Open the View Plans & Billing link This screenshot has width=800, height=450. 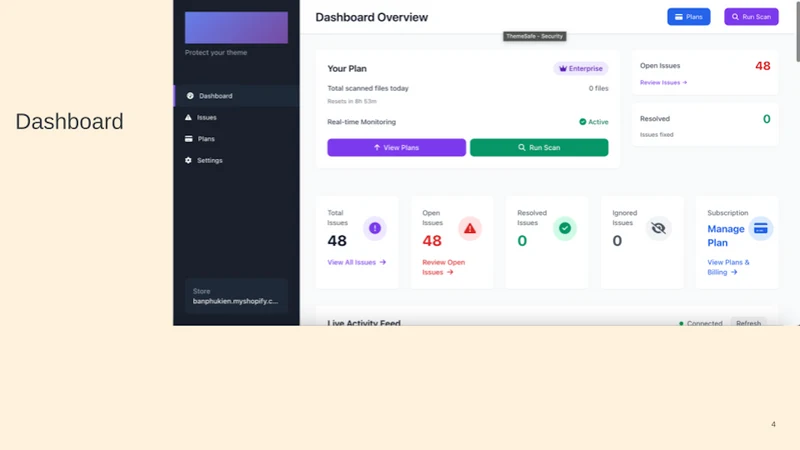pyautogui.click(x=728, y=267)
